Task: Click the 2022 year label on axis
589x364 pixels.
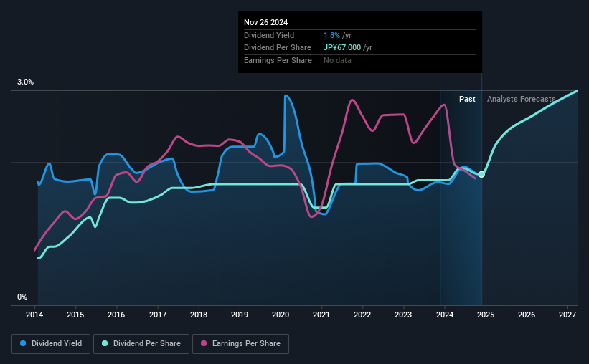Action: pos(362,315)
